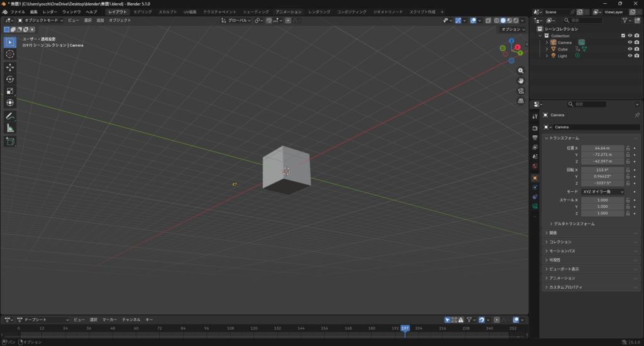Switch to the モデリング workspace tab
The image size is (644, 346).
pyautogui.click(x=142, y=12)
